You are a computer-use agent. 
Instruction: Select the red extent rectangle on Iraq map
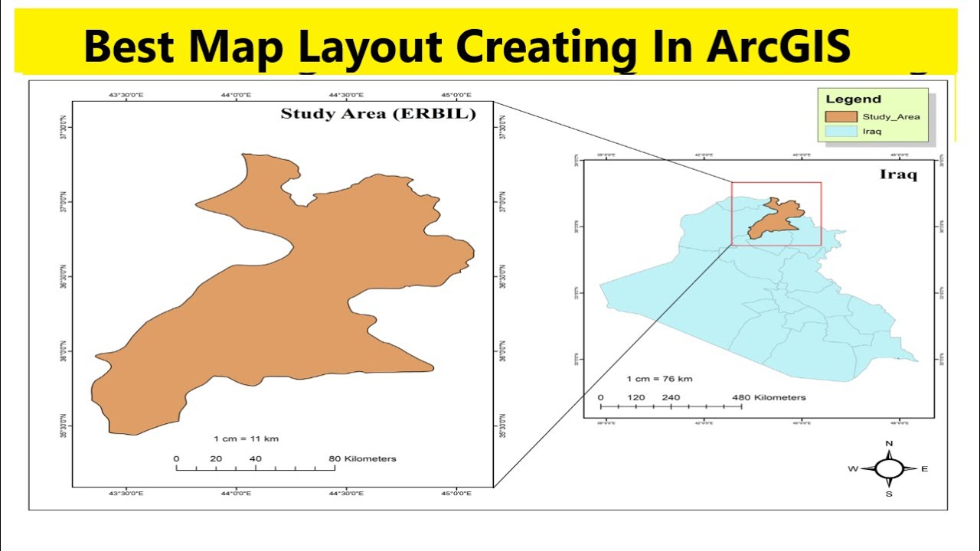[x=776, y=214]
